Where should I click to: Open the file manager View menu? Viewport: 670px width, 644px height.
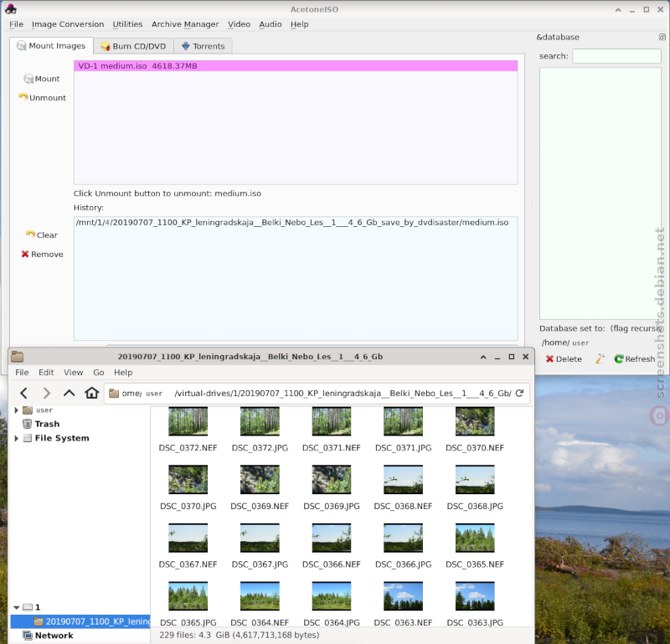(x=73, y=373)
